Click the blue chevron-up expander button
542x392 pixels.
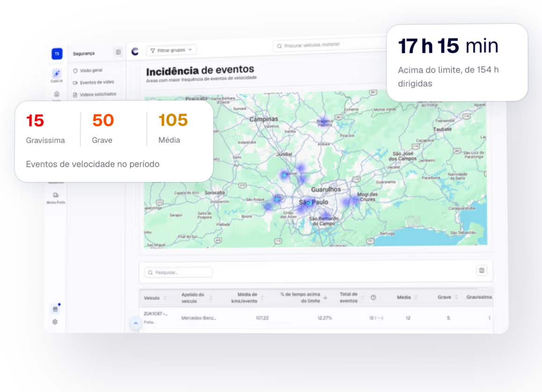pos(135,323)
